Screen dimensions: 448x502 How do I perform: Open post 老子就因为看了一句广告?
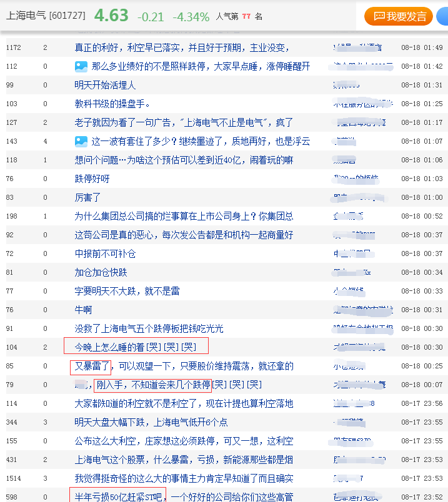[x=184, y=122]
